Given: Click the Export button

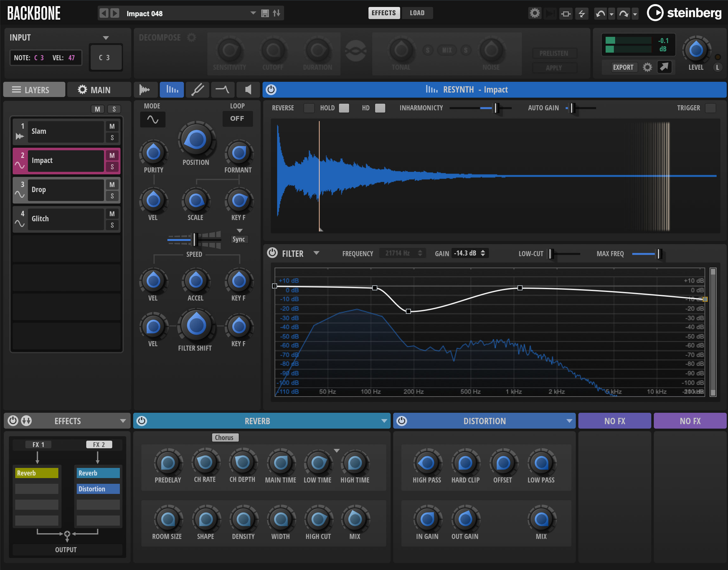Looking at the screenshot, I should pyautogui.click(x=623, y=67).
